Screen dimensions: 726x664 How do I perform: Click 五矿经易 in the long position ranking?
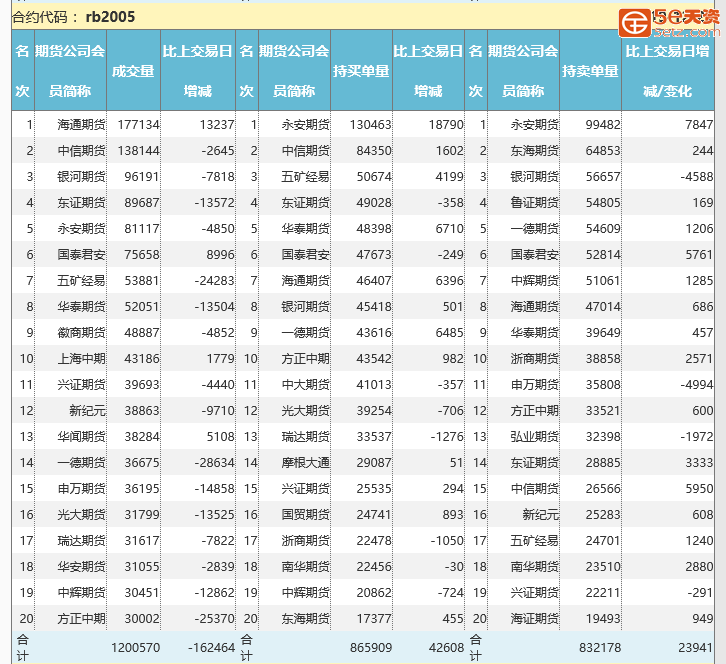(x=306, y=176)
